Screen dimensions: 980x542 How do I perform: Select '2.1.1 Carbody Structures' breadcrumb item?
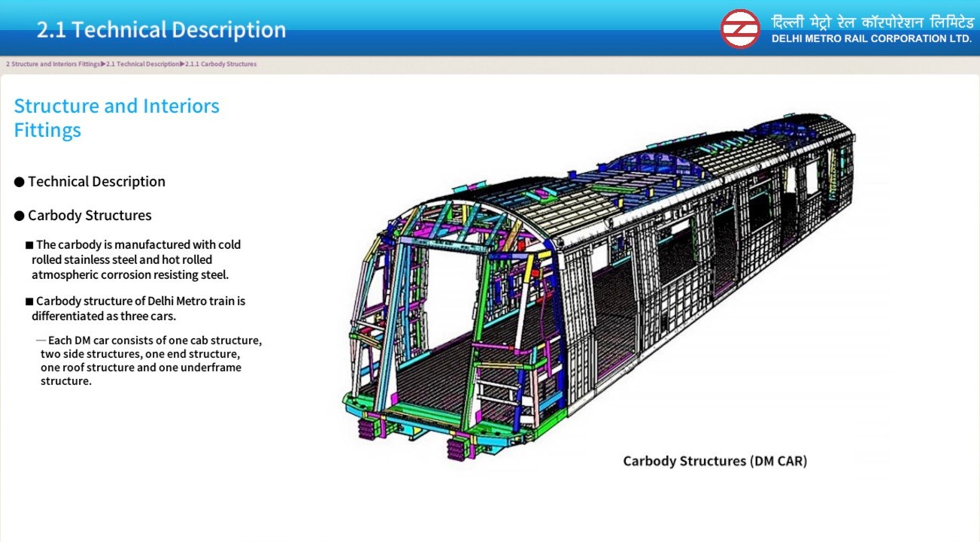pos(221,65)
